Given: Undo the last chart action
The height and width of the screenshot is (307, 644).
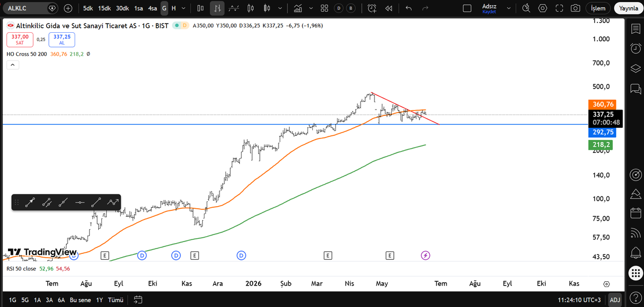Looking at the screenshot, I should (x=409, y=8).
